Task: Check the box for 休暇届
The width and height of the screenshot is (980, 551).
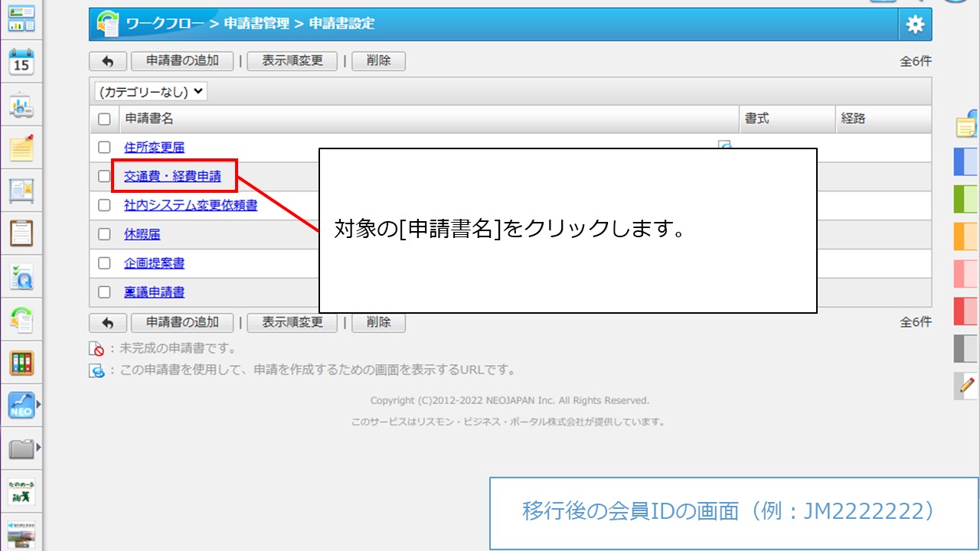Action: tap(105, 234)
